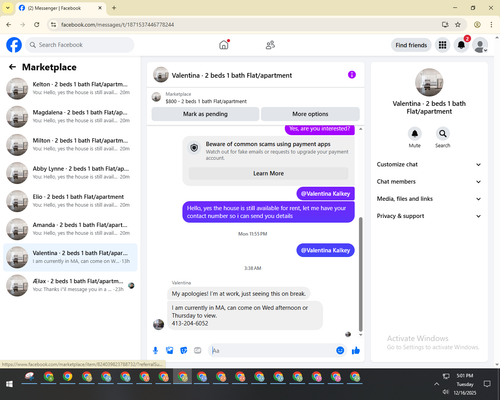Image resolution: width=500 pixels, height=400 pixels.
Task: Choose a GIF icon
Action: [x=198, y=350]
